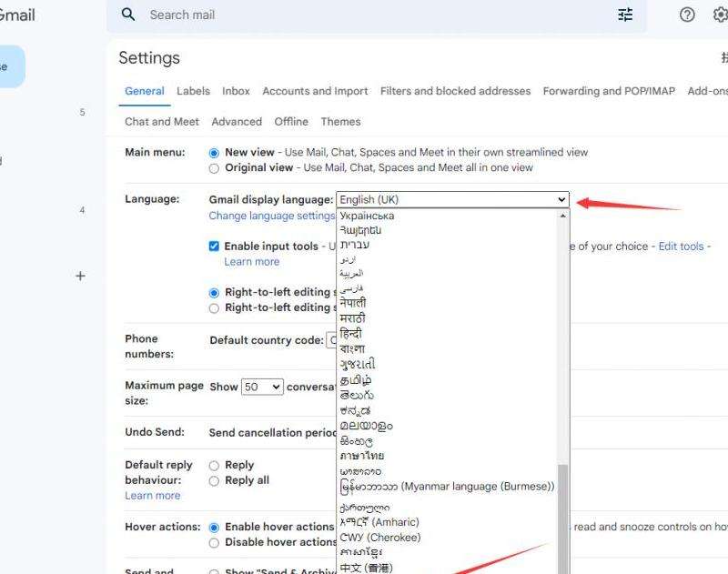Select Myanmar language (Burmese) option

[x=447, y=487]
